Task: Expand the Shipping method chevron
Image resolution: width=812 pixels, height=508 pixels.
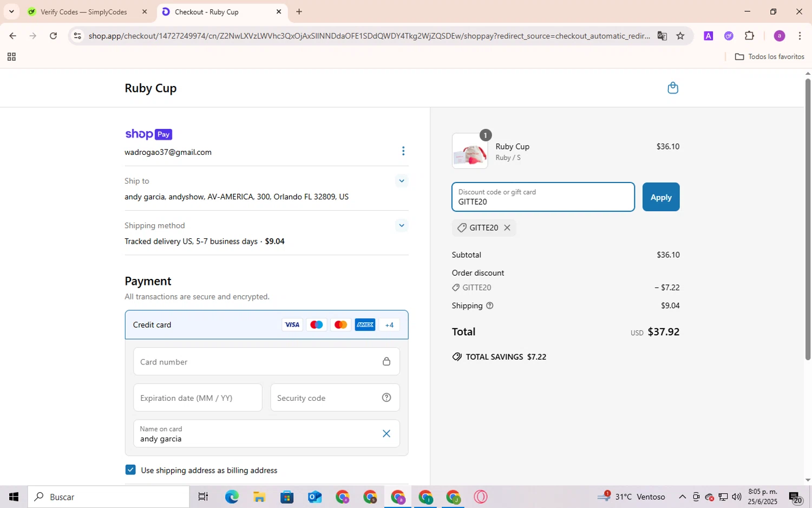Action: click(x=401, y=225)
